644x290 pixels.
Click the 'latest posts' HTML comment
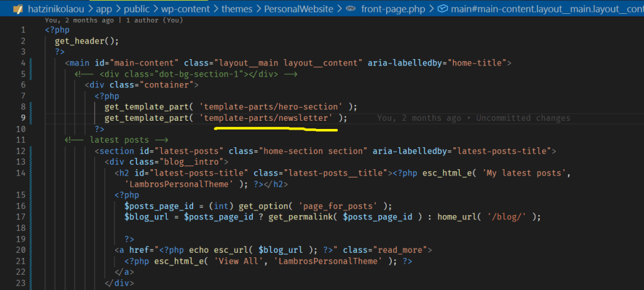pyautogui.click(x=116, y=140)
